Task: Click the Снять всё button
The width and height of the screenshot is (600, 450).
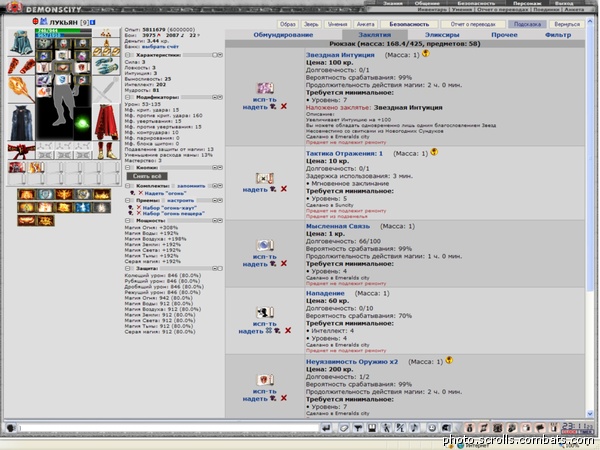Action: tap(147, 176)
